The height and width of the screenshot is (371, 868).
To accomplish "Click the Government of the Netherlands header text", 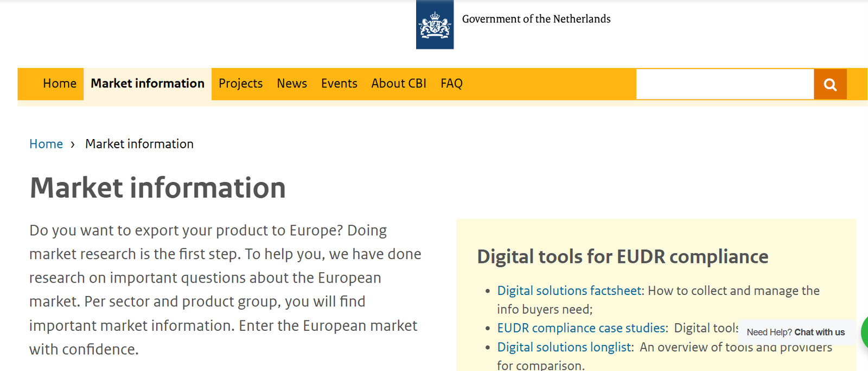I will click(x=536, y=19).
